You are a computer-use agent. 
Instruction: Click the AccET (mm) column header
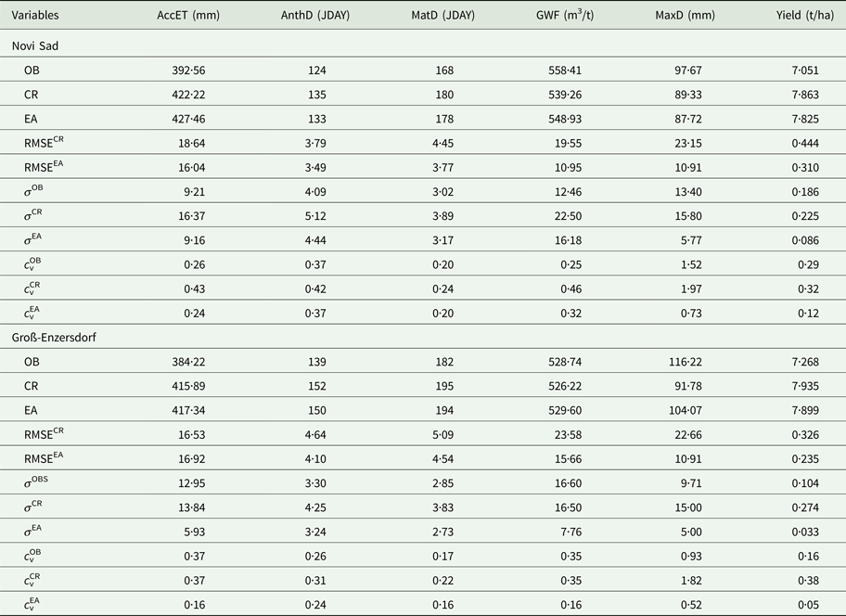click(187, 15)
